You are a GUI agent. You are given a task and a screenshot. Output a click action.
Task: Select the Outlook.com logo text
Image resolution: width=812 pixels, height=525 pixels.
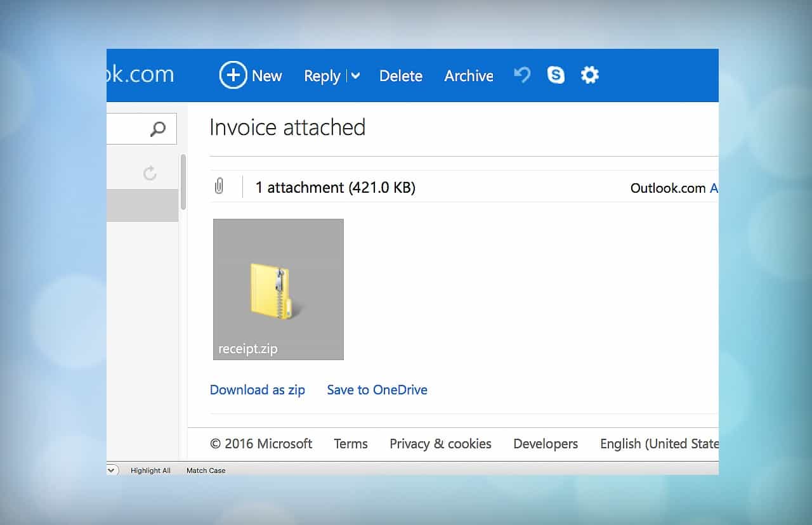pyautogui.click(x=140, y=74)
